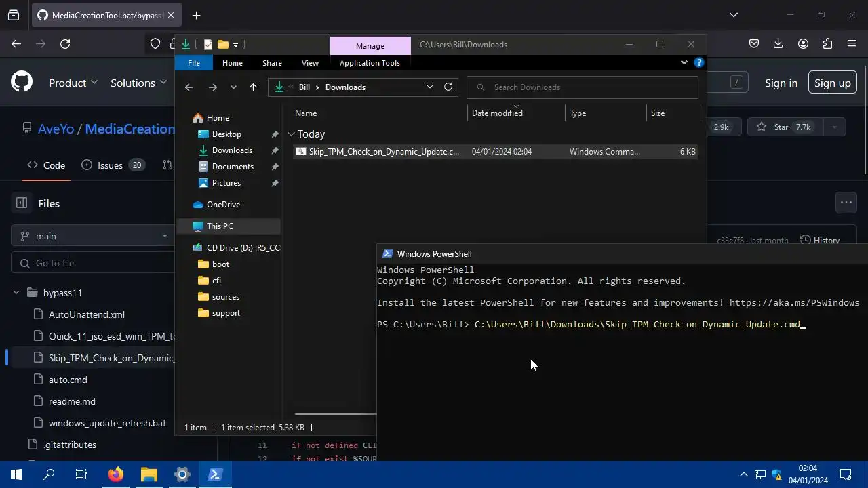Open the Application Tools ribbon tab
Viewport: 868px width, 488px height.
(370, 63)
